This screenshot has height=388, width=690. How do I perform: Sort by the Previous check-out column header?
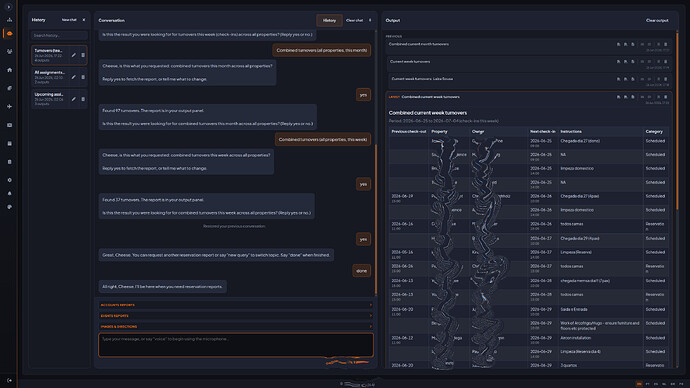click(409, 132)
